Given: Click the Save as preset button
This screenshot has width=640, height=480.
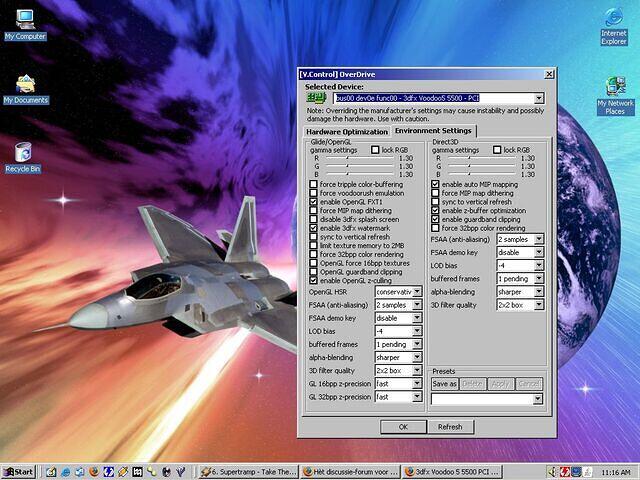Looking at the screenshot, I should click(x=444, y=384).
